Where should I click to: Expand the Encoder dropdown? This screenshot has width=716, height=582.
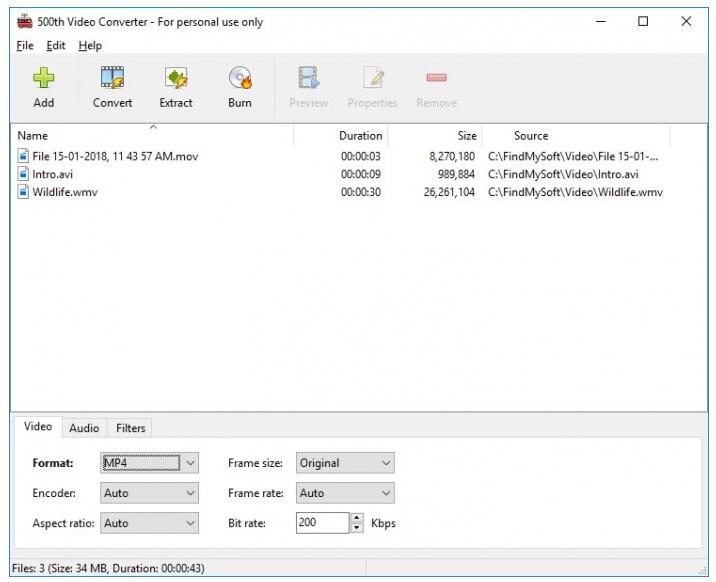click(150, 493)
